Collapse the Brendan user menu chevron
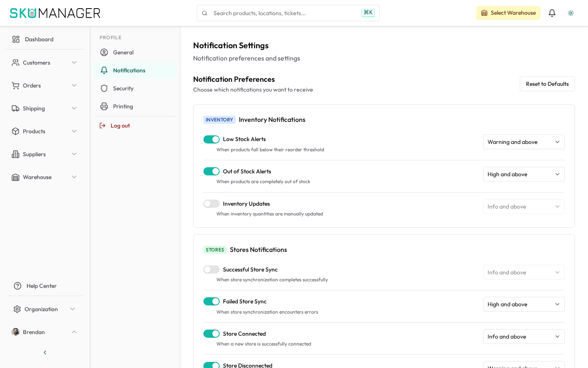Image resolution: width=588 pixels, height=368 pixels. click(74, 332)
